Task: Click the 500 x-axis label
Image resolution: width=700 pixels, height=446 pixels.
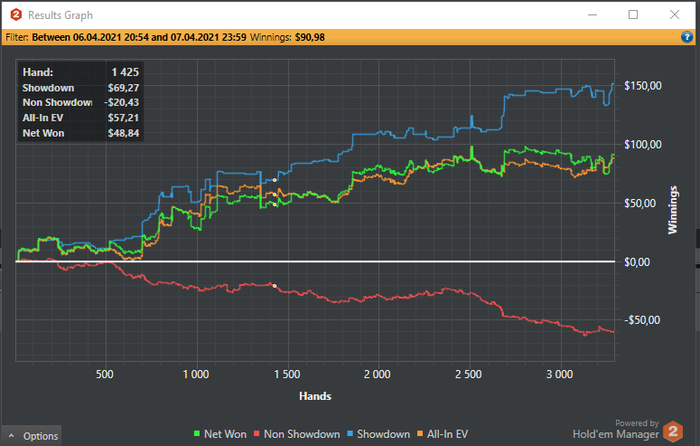Action: click(x=104, y=374)
